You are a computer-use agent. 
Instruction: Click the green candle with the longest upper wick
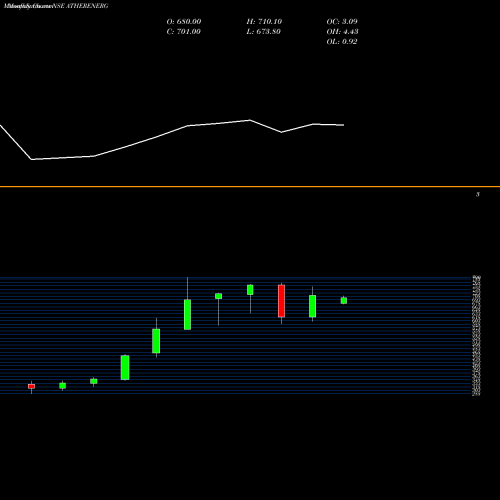click(x=187, y=314)
